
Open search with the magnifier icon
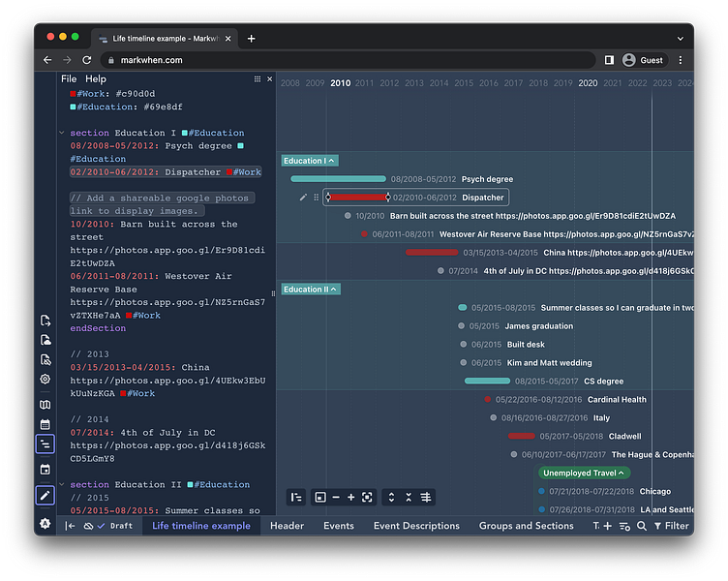(x=642, y=526)
